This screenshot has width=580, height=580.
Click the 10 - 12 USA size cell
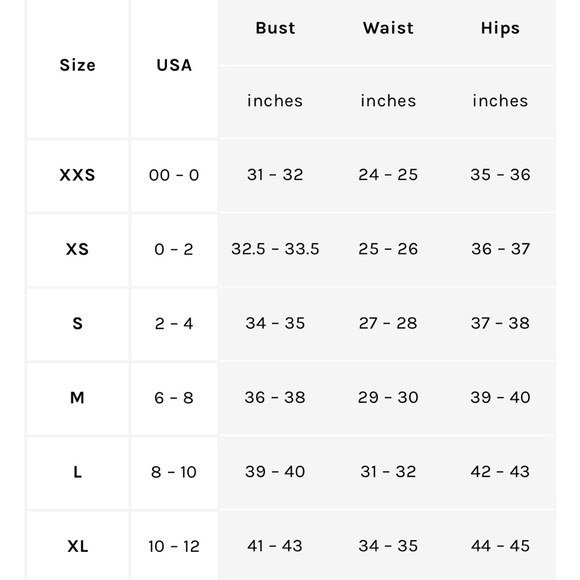pos(174,547)
